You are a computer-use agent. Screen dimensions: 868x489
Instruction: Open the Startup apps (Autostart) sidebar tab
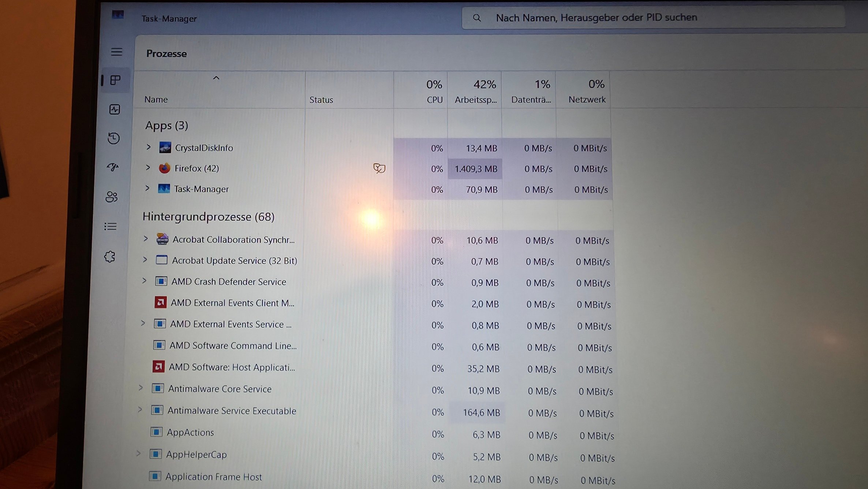tap(113, 167)
